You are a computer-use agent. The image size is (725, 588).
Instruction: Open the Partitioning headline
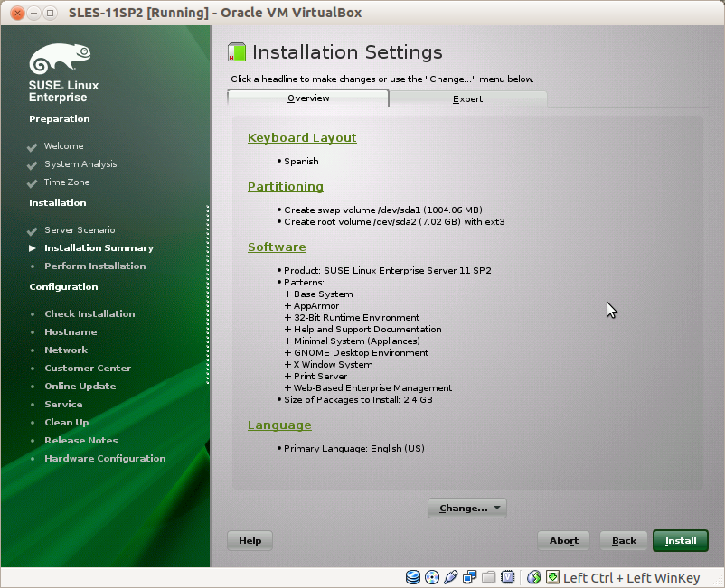[286, 187]
